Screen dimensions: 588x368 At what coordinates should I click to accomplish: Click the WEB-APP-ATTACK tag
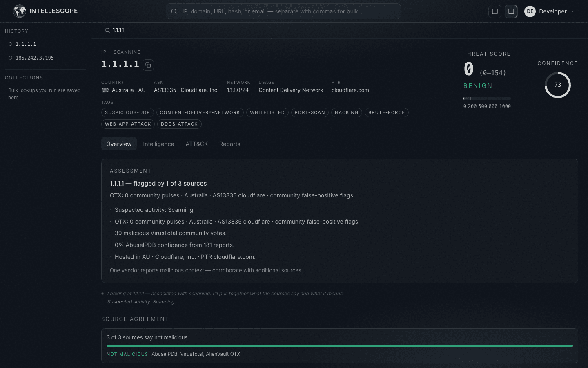(x=128, y=124)
